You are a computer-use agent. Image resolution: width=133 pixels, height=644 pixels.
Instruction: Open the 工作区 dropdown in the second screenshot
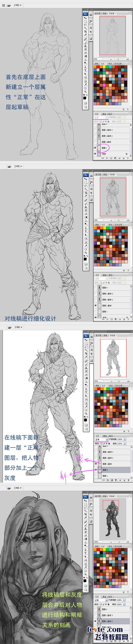click(x=18, y=166)
